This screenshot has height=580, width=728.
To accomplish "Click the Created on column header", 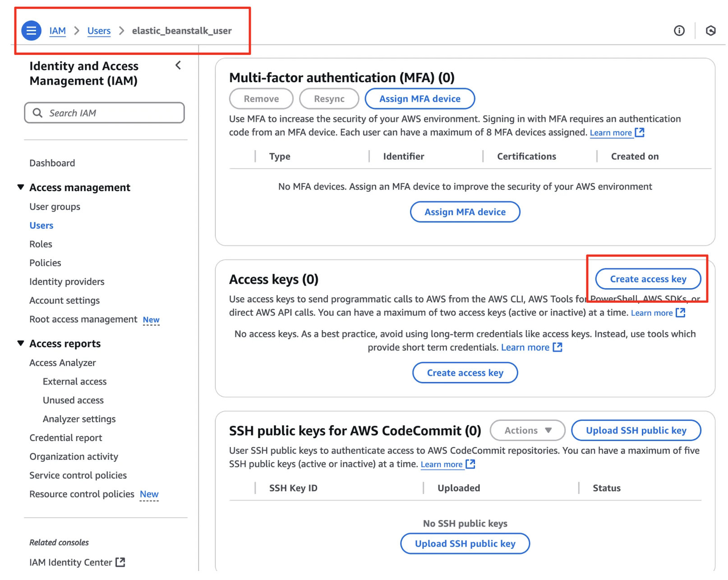I will click(x=635, y=157).
